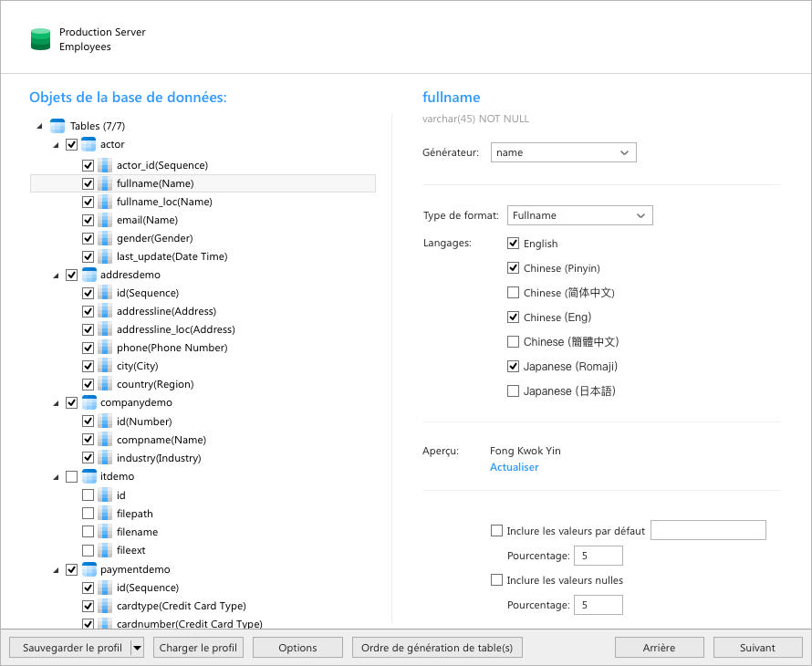Uncheck Chinese (Eng) language option
The image size is (812, 666).
click(513, 317)
